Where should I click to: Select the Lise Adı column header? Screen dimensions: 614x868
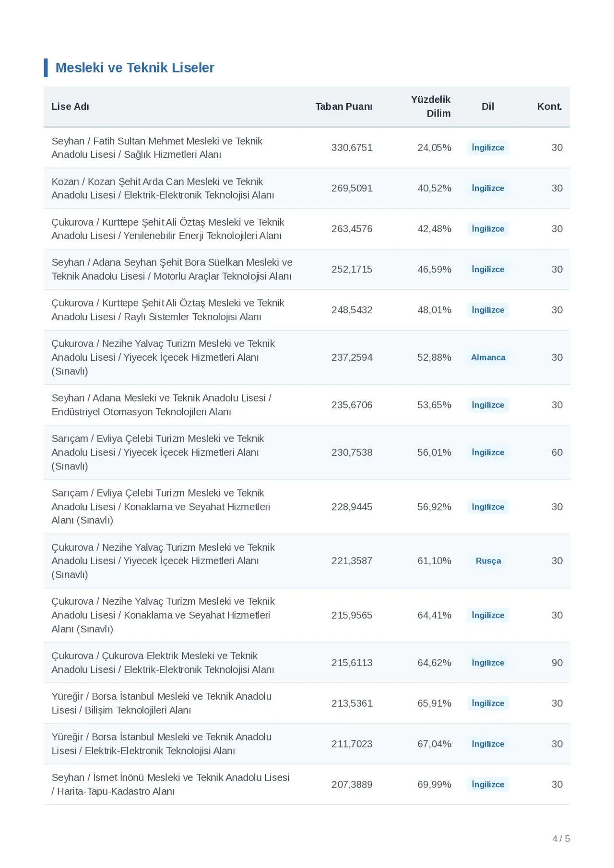pyautogui.click(x=70, y=107)
